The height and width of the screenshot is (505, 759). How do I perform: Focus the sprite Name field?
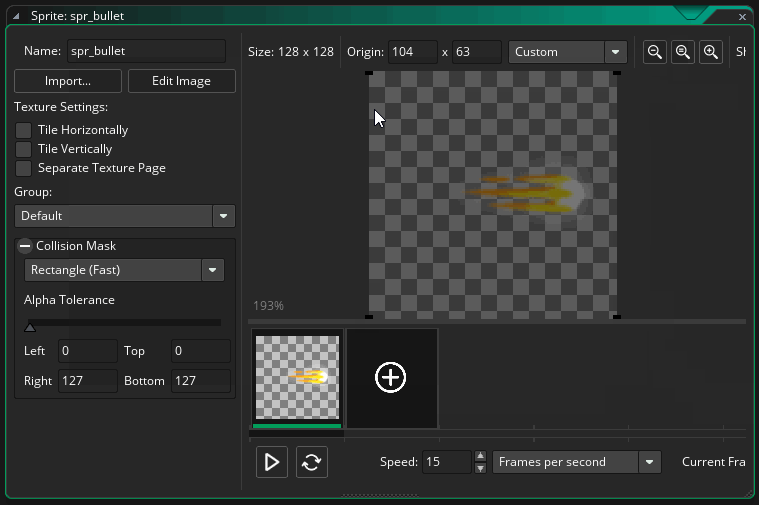click(x=146, y=51)
